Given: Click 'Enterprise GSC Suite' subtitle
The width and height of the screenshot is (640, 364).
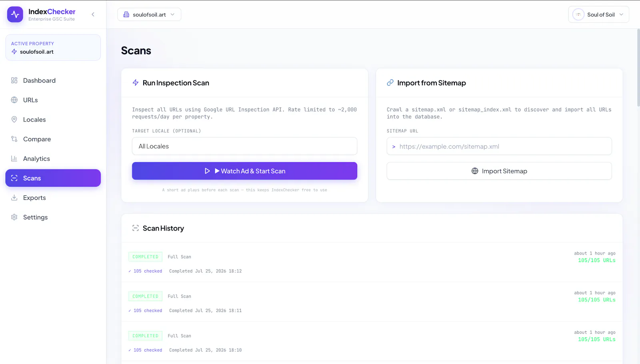Looking at the screenshot, I should (52, 19).
